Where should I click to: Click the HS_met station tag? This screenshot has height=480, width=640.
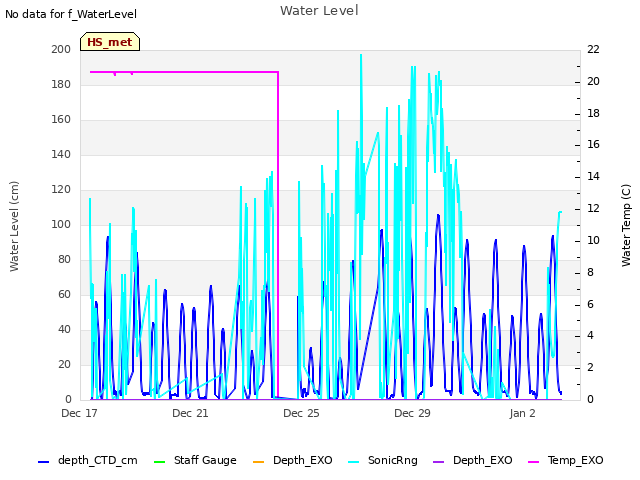point(110,42)
